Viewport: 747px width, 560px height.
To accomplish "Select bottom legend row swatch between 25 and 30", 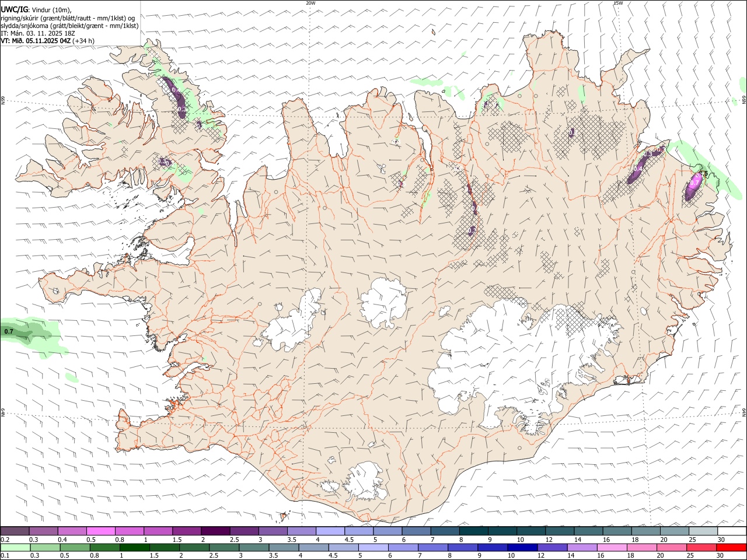I will (x=701, y=547).
